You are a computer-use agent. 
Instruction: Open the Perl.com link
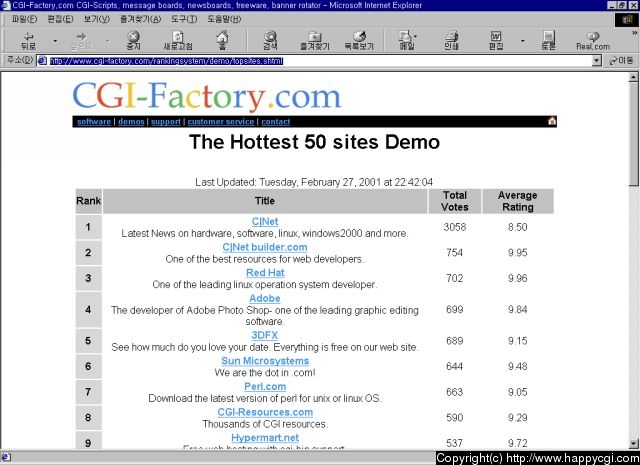(x=265, y=386)
